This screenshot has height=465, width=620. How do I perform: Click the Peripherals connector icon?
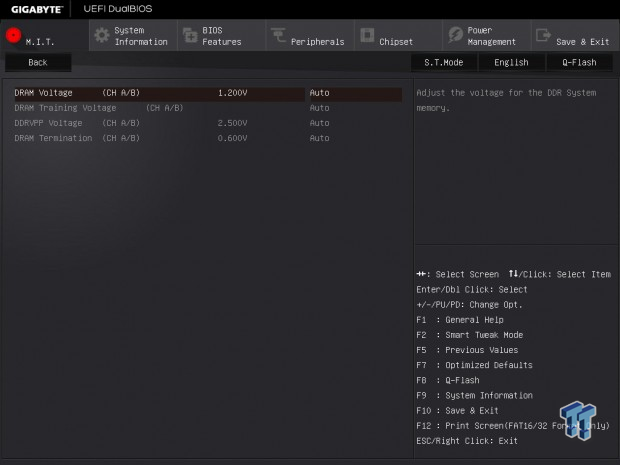tap(278, 35)
